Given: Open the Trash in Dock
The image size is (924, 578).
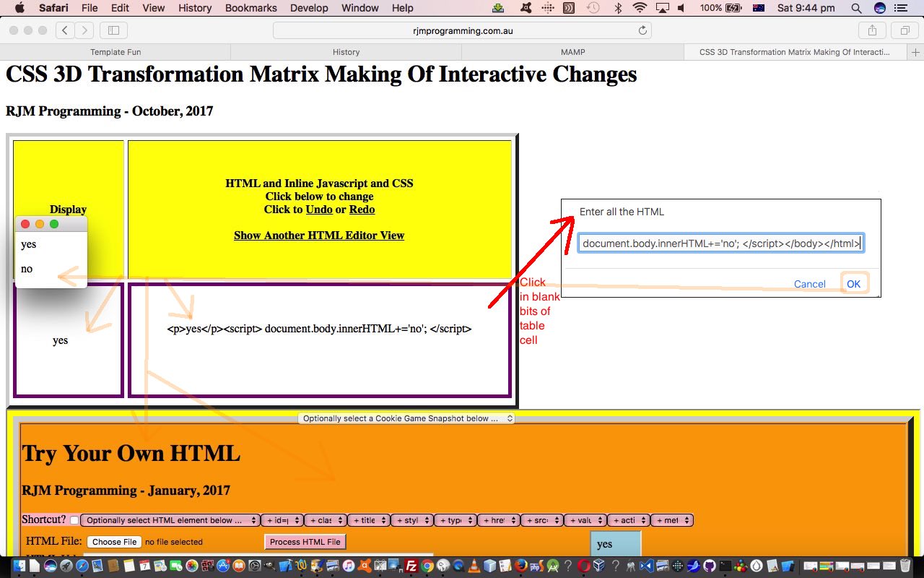Looking at the screenshot, I should [x=905, y=566].
